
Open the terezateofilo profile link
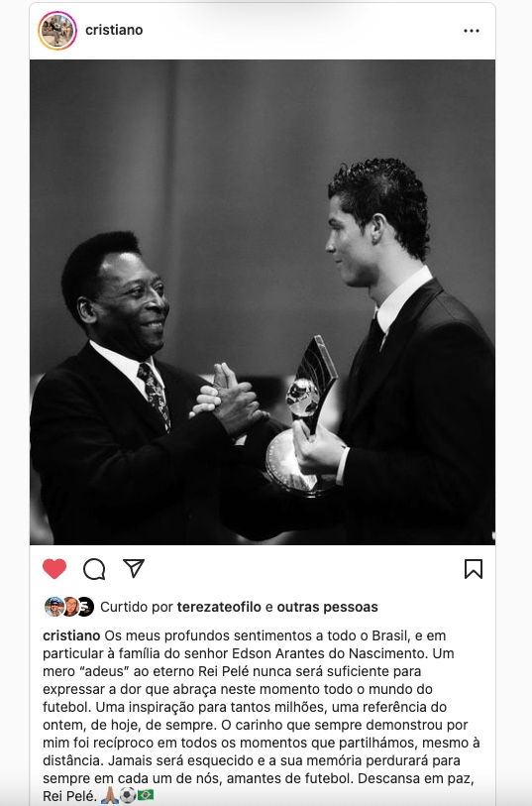coord(219,607)
